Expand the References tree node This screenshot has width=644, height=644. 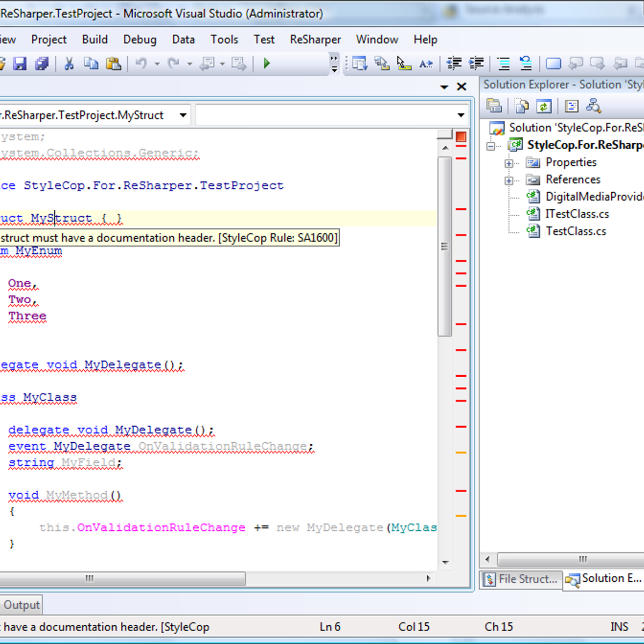(x=509, y=180)
